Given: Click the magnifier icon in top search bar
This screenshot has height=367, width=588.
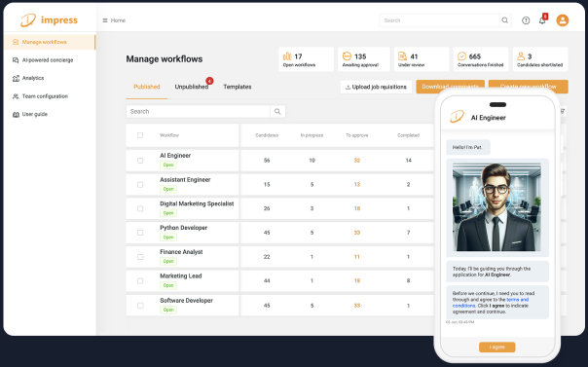Looking at the screenshot, I should tap(504, 20).
